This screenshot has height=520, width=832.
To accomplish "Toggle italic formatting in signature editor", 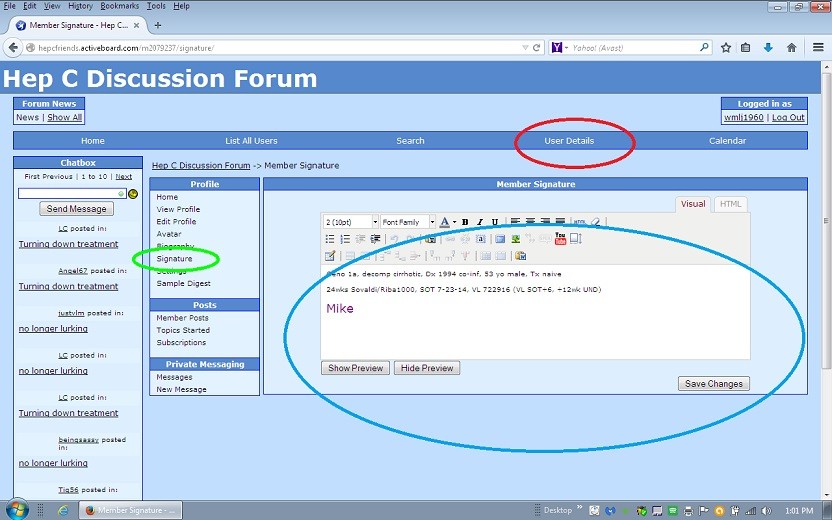I will (x=480, y=222).
